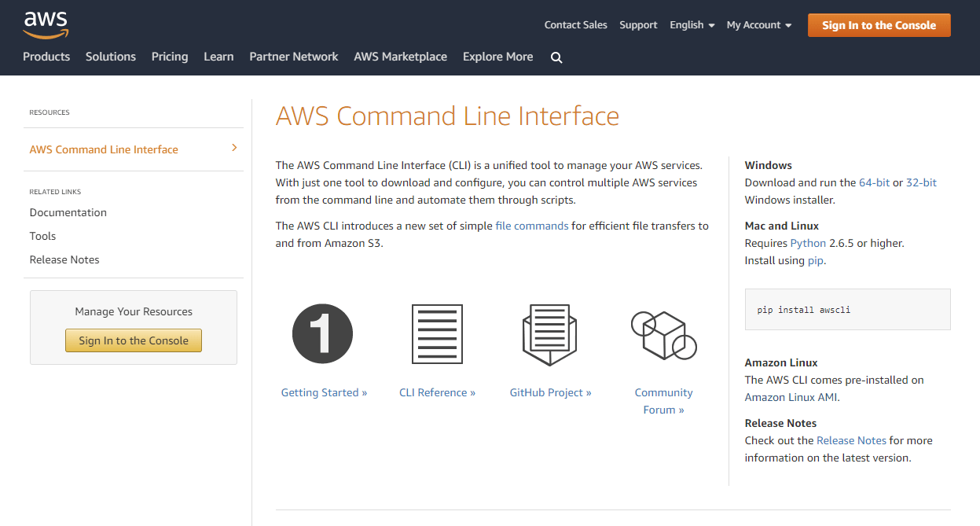
Task: Expand the AWS Command Line Interface sidebar chevron
Action: (233, 147)
